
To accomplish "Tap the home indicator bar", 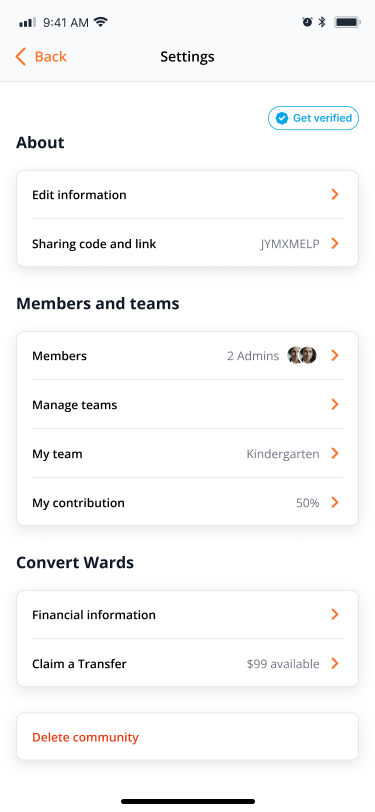I will click(188, 801).
